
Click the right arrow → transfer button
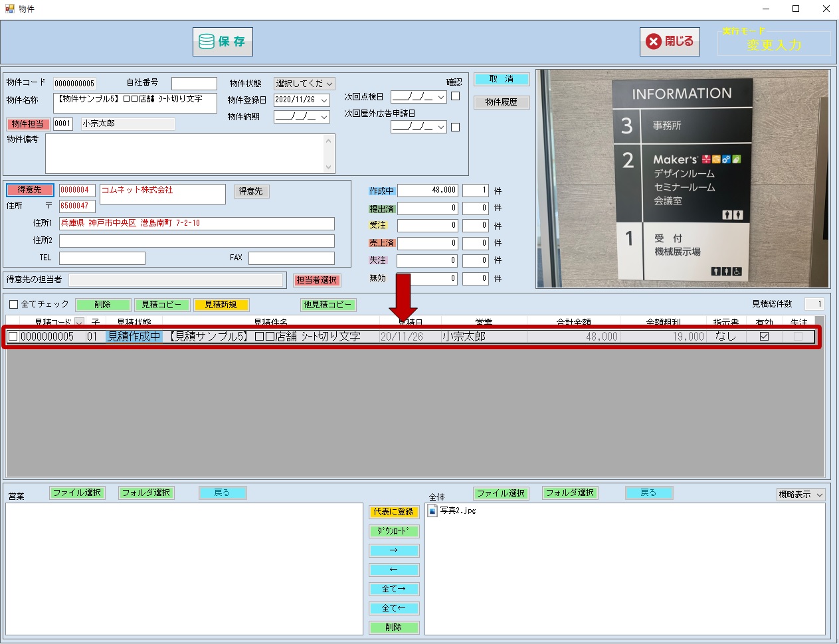click(394, 550)
